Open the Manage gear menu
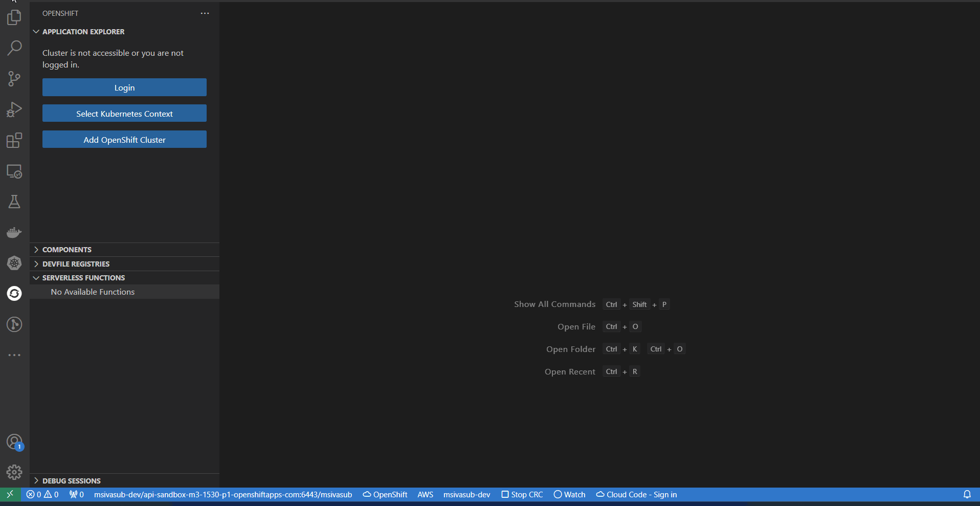 pos(14,472)
